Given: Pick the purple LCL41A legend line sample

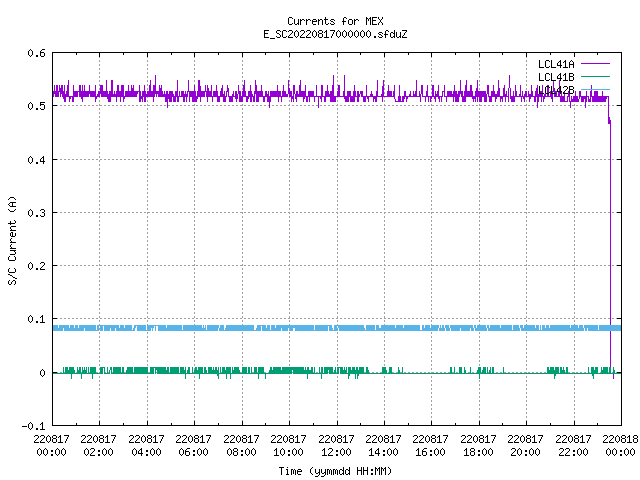Looking at the screenshot, I should 595,64.
